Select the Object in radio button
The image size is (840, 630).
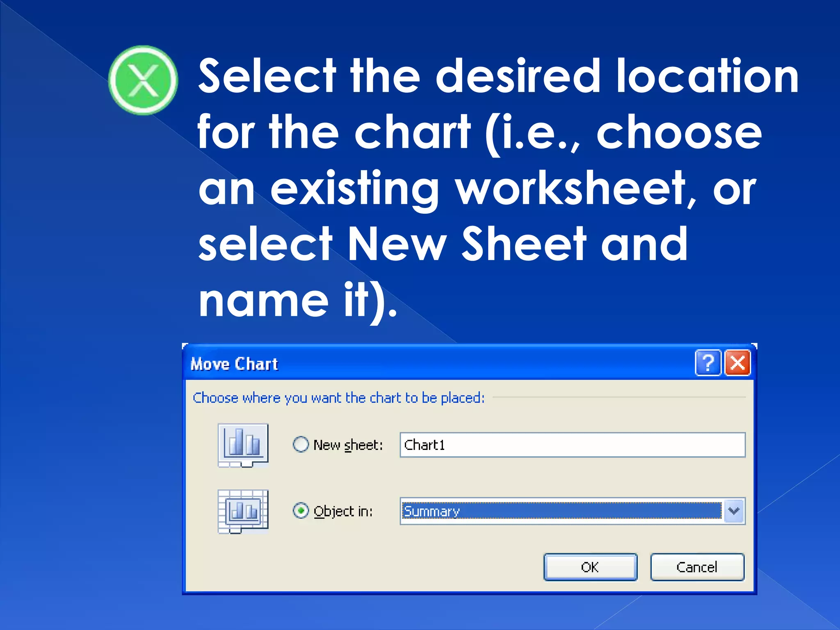tap(301, 511)
